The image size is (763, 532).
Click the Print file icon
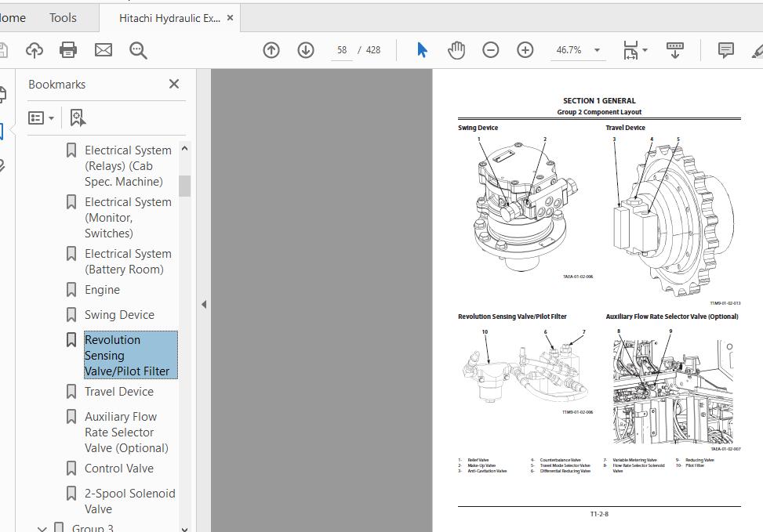(x=68, y=50)
